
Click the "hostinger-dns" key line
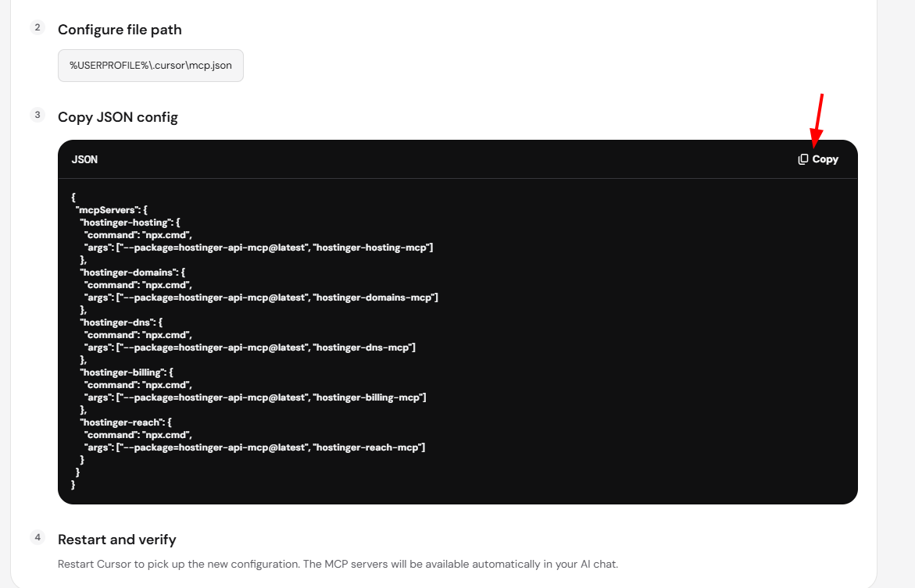pos(121,323)
